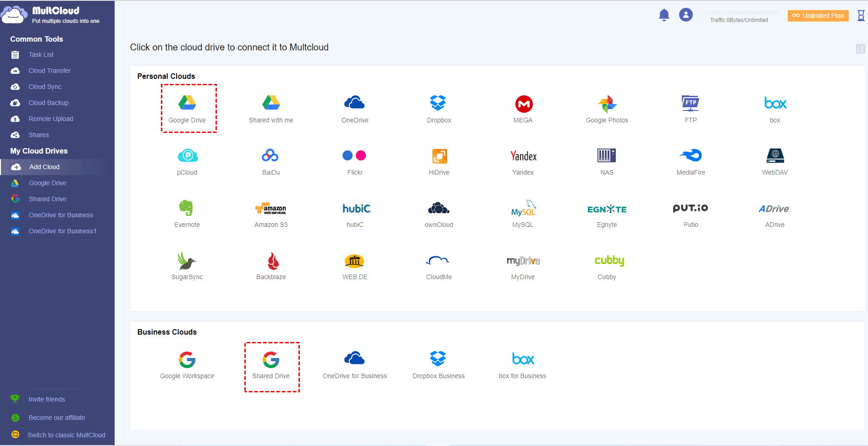Click the Invite friends link
The width and height of the screenshot is (868, 446).
pos(47,399)
